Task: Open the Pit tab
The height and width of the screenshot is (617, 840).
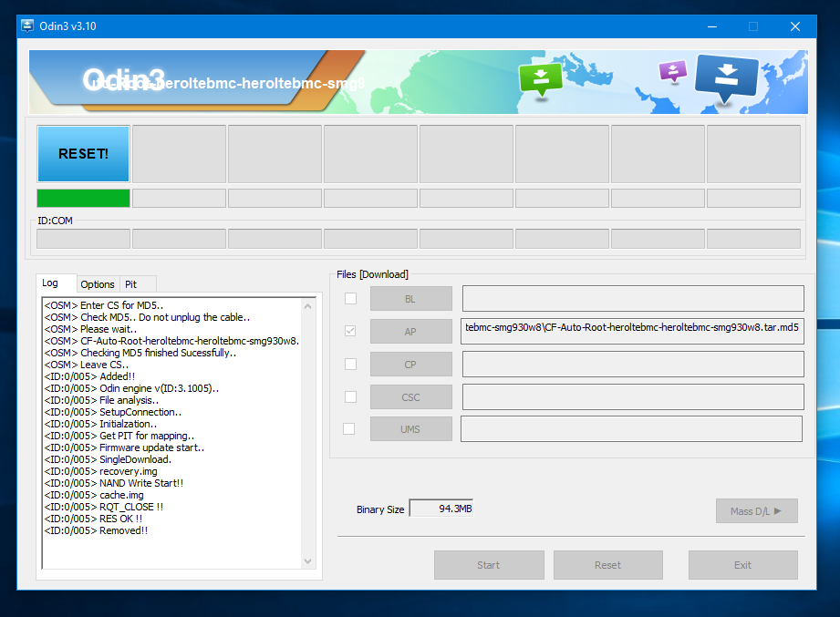Action: pyautogui.click(x=131, y=284)
